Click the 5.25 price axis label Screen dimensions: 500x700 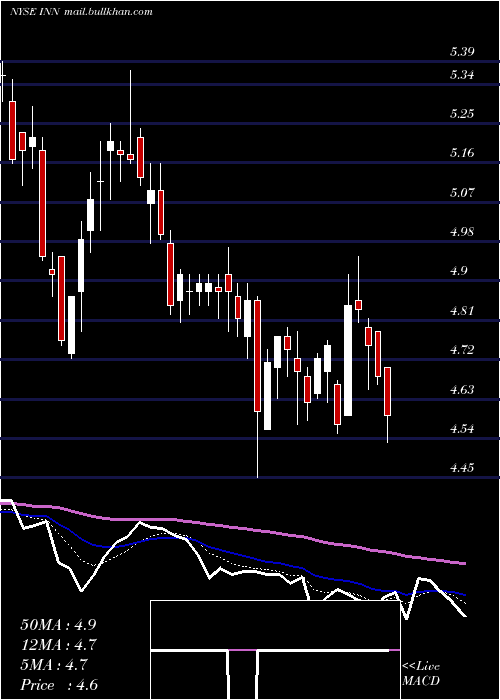tap(462, 114)
